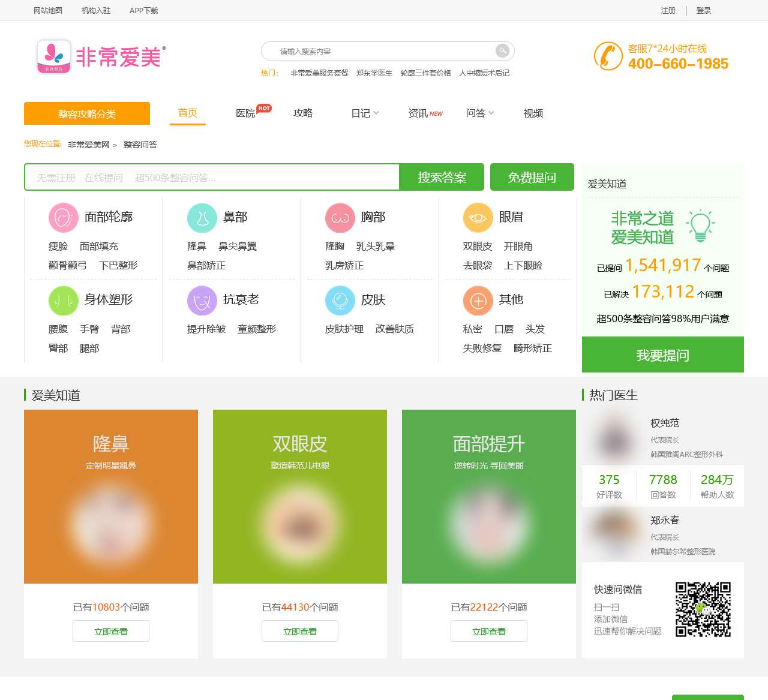The width and height of the screenshot is (768, 700).
Task: Click the 非常爱美 pink logo icon
Action: [x=53, y=56]
